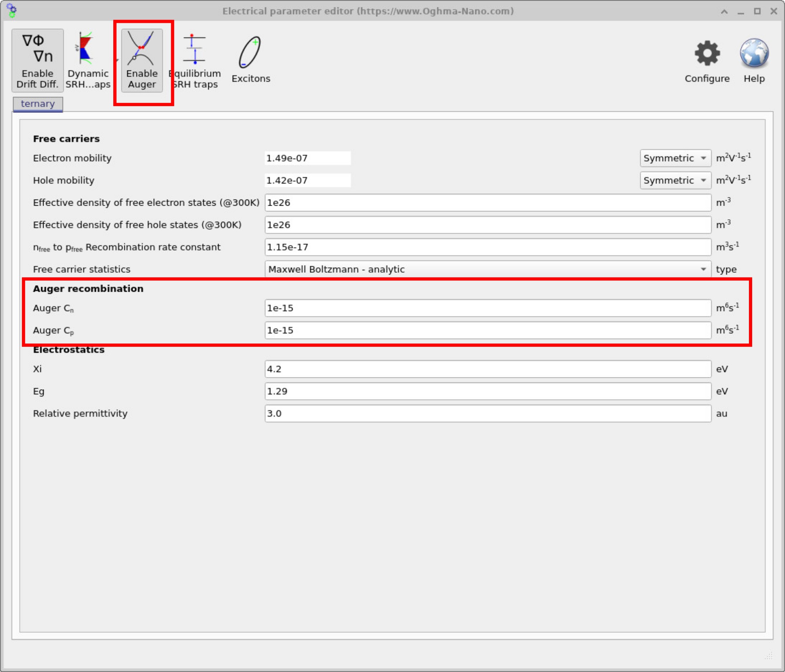
Task: Open the electron mobility Symmetric dropdown
Action: coord(675,158)
